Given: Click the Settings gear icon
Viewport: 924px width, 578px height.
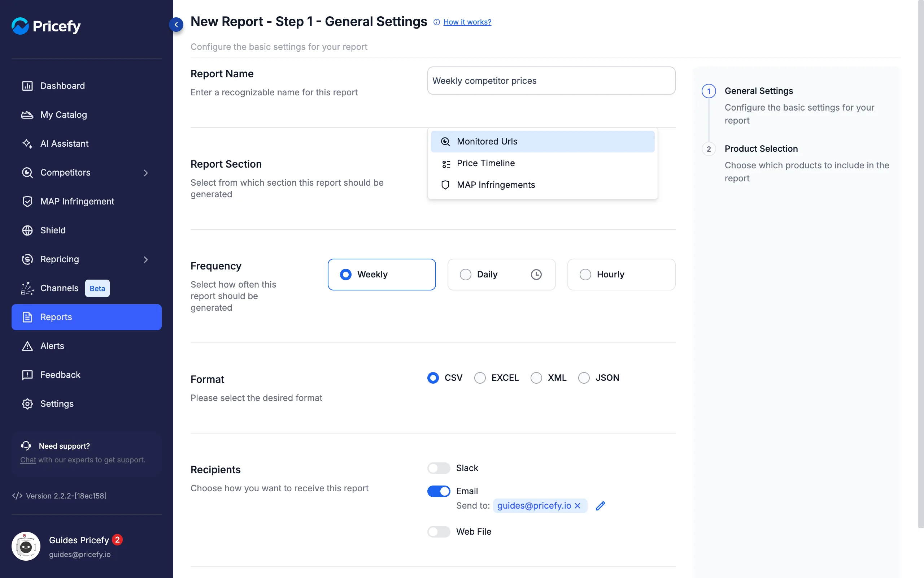Looking at the screenshot, I should 27,404.
